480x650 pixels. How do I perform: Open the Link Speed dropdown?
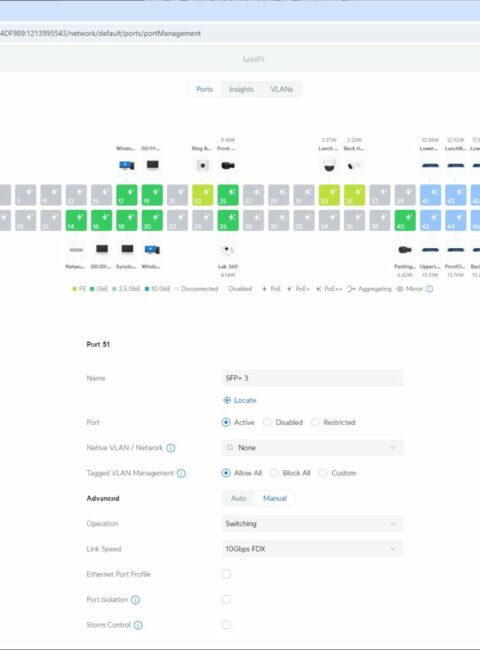[x=313, y=549]
